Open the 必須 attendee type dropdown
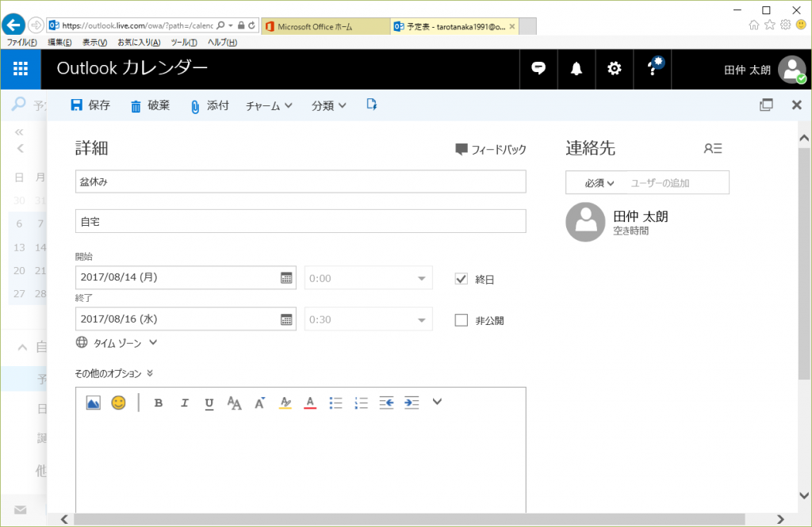This screenshot has height=527, width=812. (x=599, y=183)
